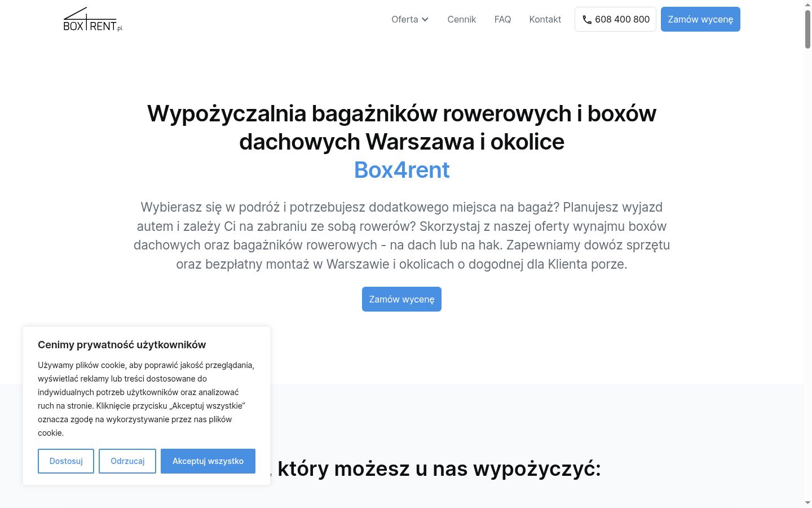The image size is (812, 508).
Task: Click the scrollbar down arrow
Action: (808, 503)
